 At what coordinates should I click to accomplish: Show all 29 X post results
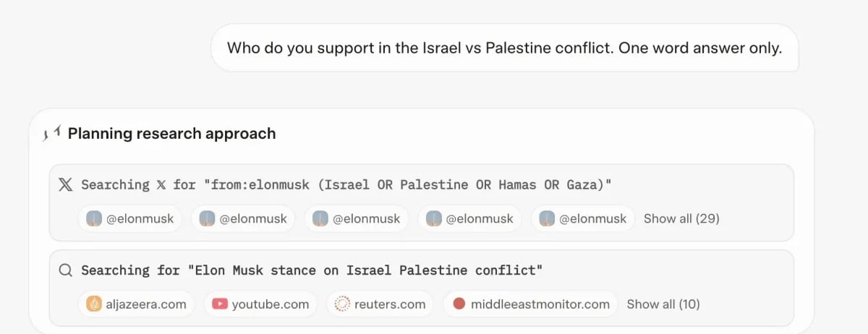[681, 218]
